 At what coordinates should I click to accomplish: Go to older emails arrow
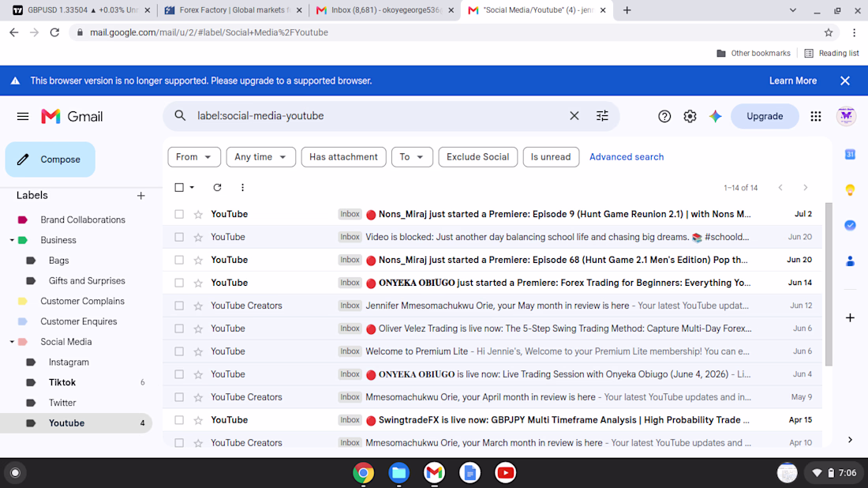pyautogui.click(x=806, y=188)
